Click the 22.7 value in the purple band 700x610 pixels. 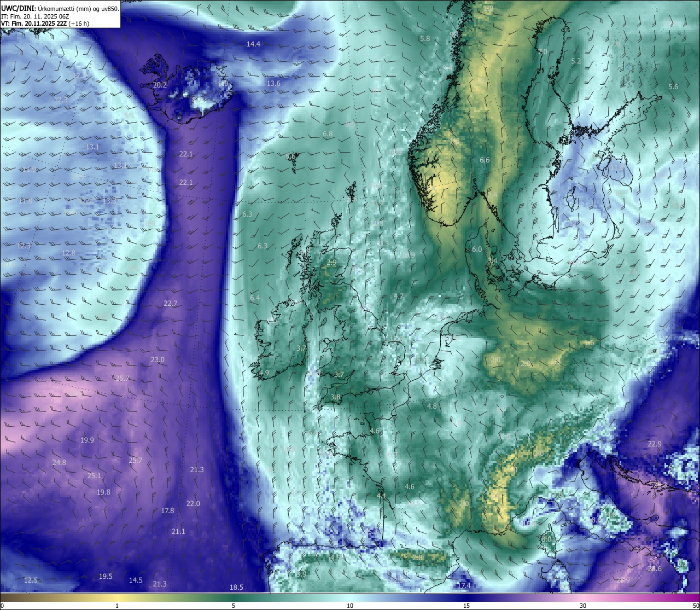(171, 303)
